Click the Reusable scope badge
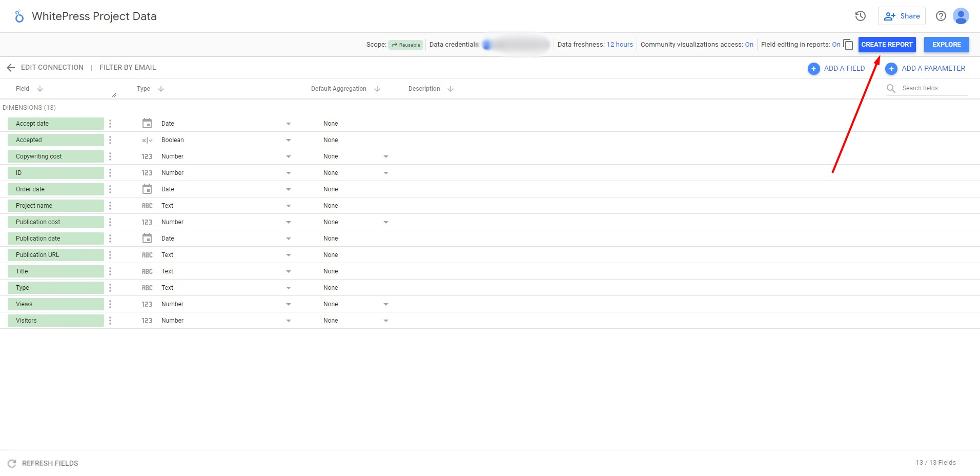Image resolution: width=980 pixels, height=476 pixels. tap(405, 45)
